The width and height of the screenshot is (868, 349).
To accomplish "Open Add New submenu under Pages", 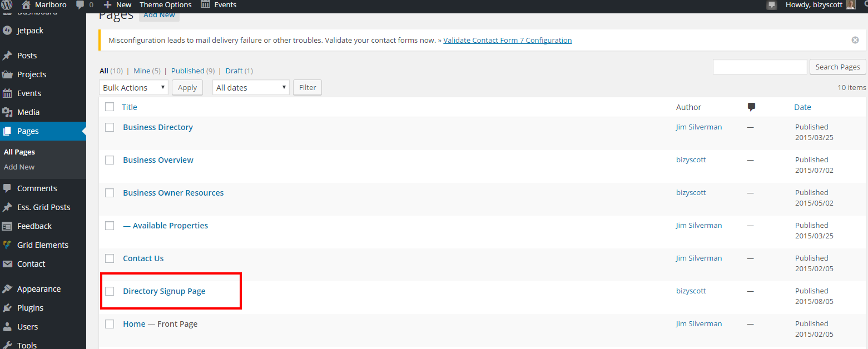I will click(19, 167).
